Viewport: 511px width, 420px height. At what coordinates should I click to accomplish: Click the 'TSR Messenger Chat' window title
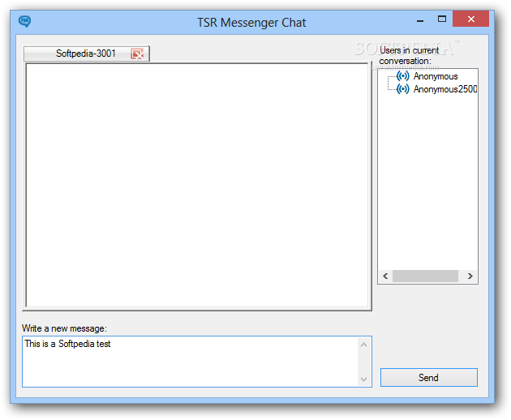[251, 23]
